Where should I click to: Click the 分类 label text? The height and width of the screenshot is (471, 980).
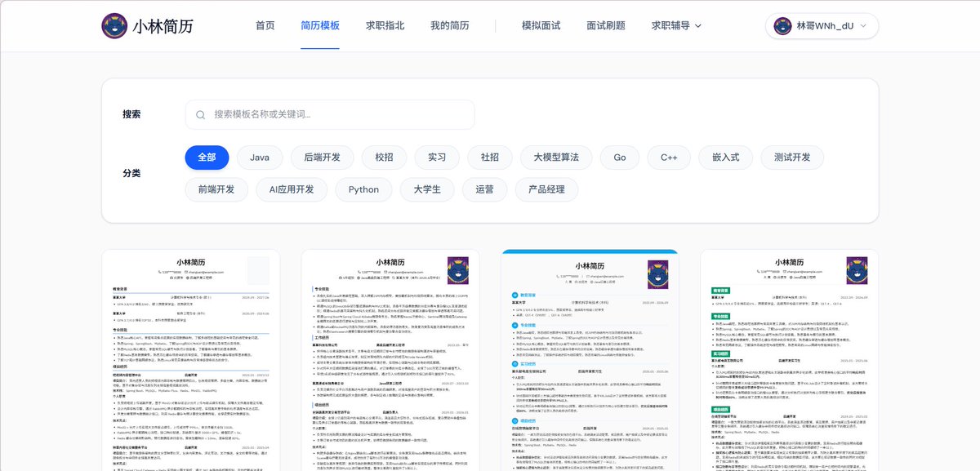pos(131,173)
